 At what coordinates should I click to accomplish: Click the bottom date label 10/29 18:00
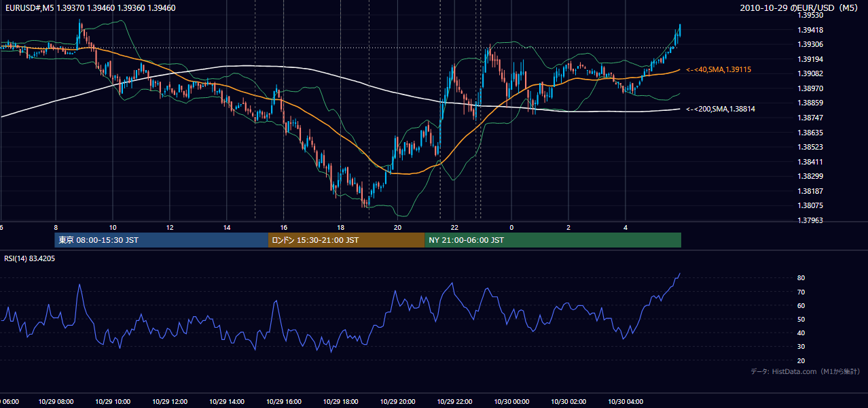[340, 402]
